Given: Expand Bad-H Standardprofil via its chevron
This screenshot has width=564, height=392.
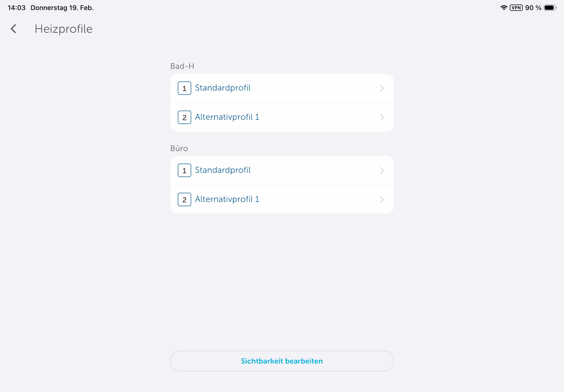Looking at the screenshot, I should click(x=382, y=88).
